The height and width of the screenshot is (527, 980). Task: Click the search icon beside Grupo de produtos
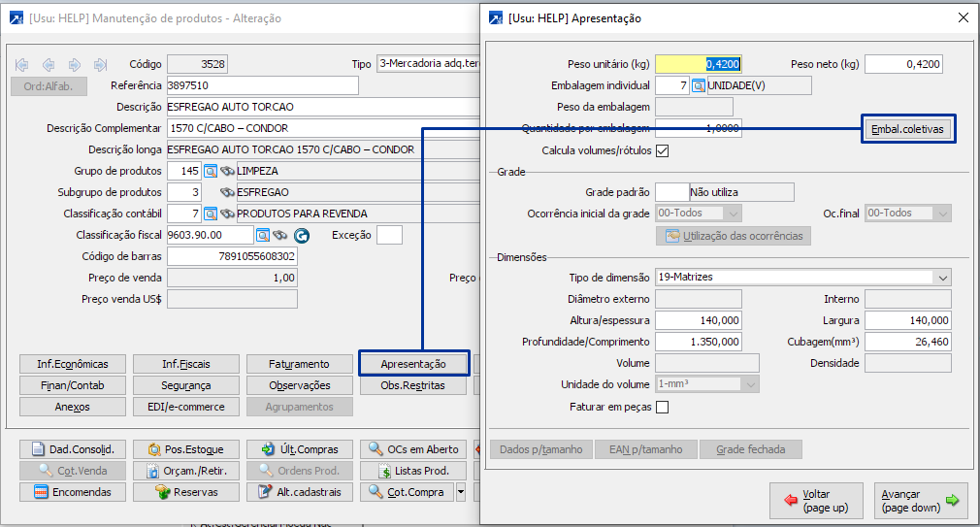coord(210,171)
